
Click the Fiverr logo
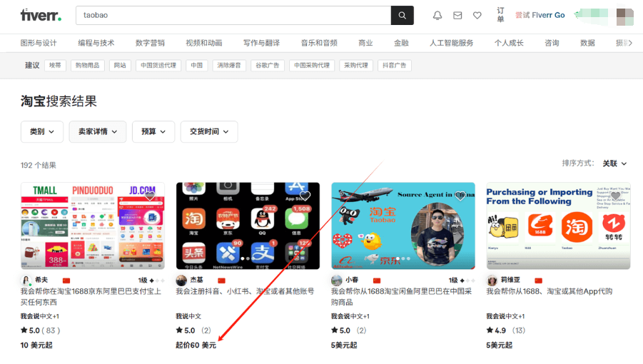(41, 15)
